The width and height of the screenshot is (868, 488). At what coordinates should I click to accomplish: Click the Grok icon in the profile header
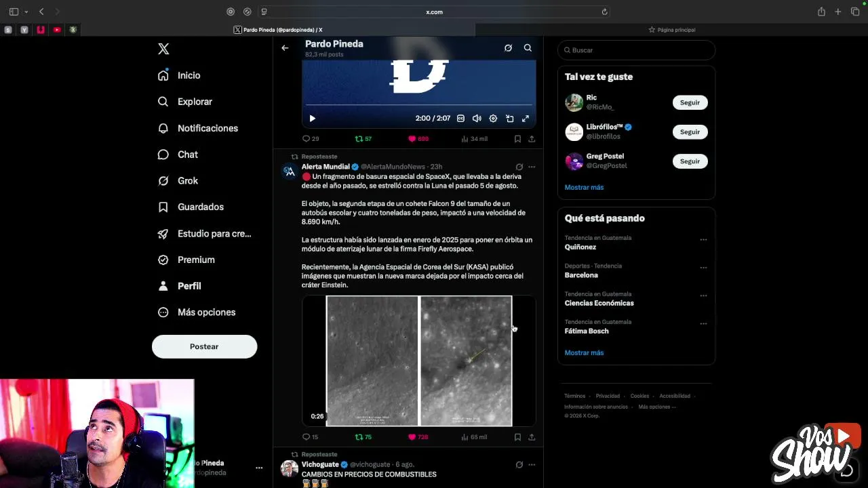click(508, 48)
